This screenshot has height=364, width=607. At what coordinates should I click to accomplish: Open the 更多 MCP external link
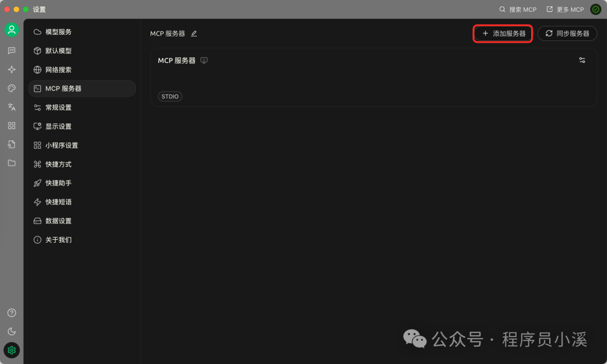click(565, 10)
